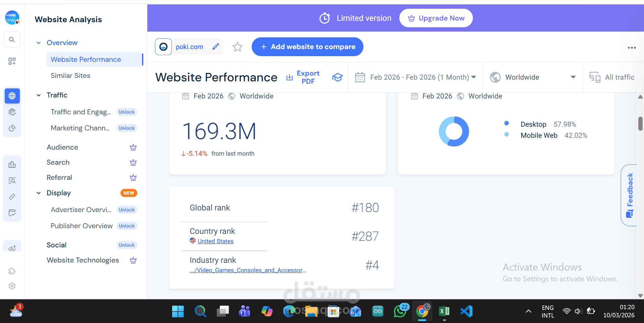Screen dimensions: 644x323
Task: Open the taskbar clock and date
Action: click(619, 311)
